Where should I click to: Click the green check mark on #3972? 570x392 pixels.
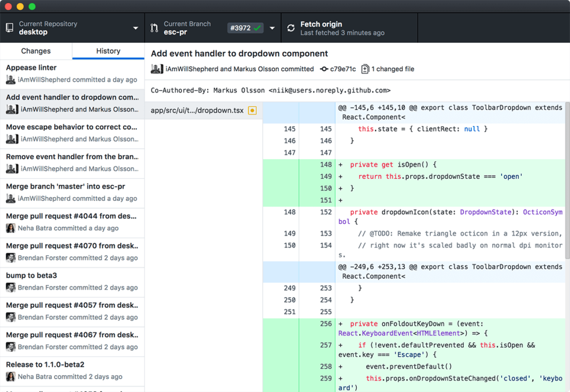tap(257, 28)
